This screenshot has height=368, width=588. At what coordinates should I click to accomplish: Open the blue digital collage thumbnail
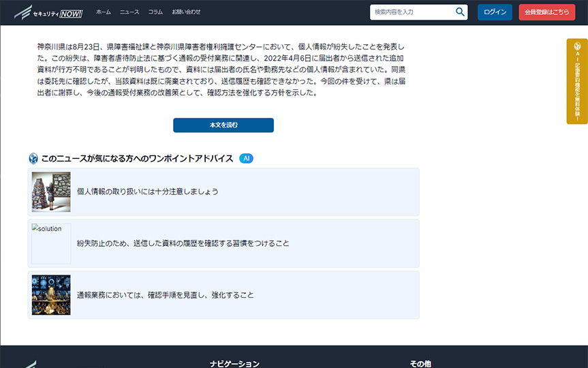pos(51,295)
